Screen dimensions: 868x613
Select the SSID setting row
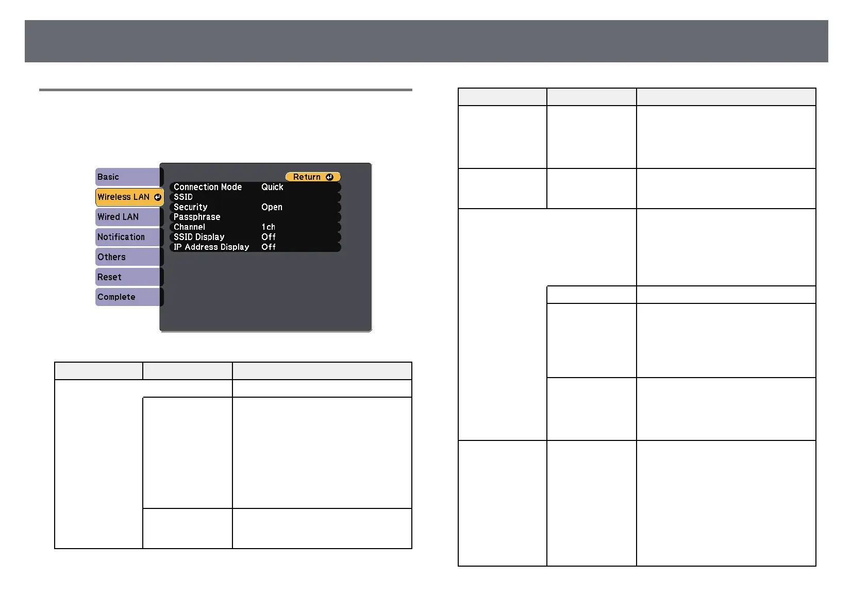(255, 197)
